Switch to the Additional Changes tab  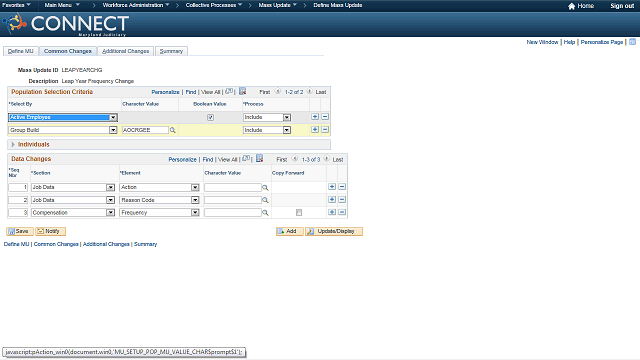[x=125, y=51]
